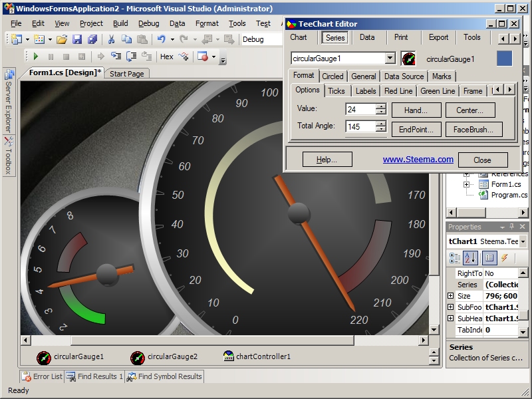The width and height of the screenshot is (532, 399).
Task: Click the Restart debugging icon
Action: 81,57
